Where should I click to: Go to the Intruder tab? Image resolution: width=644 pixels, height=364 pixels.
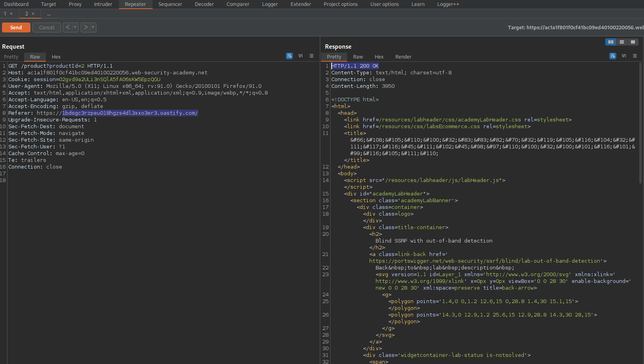[103, 4]
